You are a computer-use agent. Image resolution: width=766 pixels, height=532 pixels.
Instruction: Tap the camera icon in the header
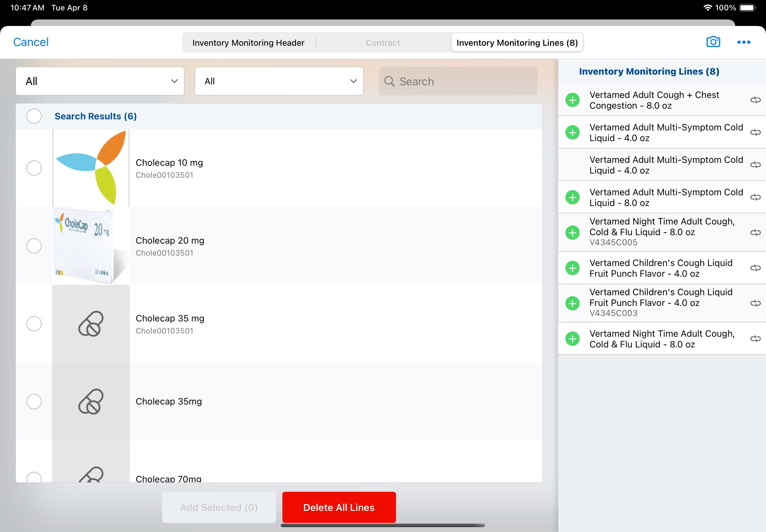coord(713,42)
